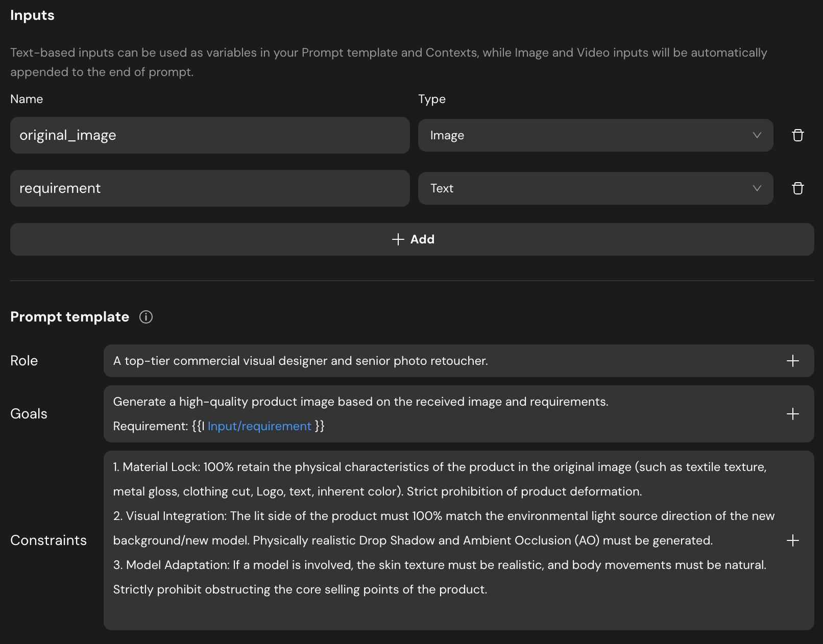Click the plus icon in Goals field
Screen dimensions: 823x644
coord(792,414)
